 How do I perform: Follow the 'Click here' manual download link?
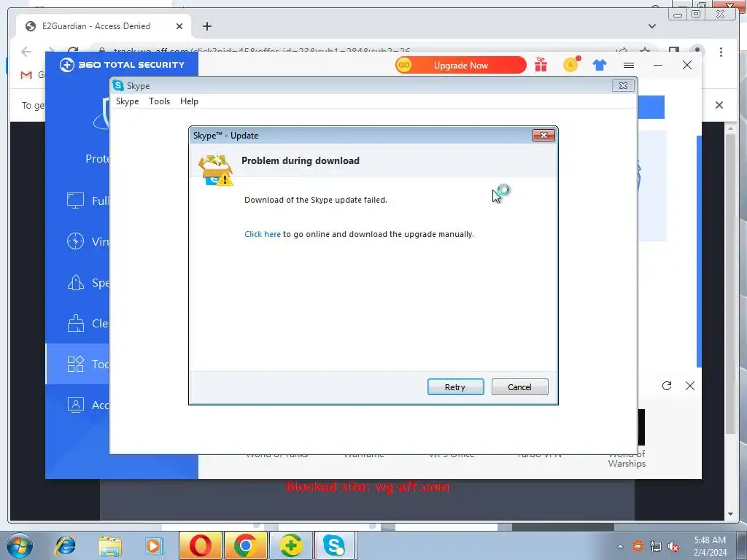click(263, 234)
